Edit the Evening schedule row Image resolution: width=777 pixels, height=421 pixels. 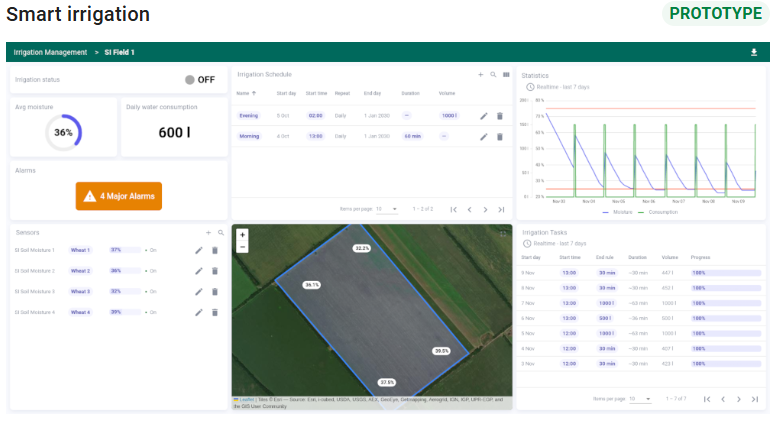(484, 116)
